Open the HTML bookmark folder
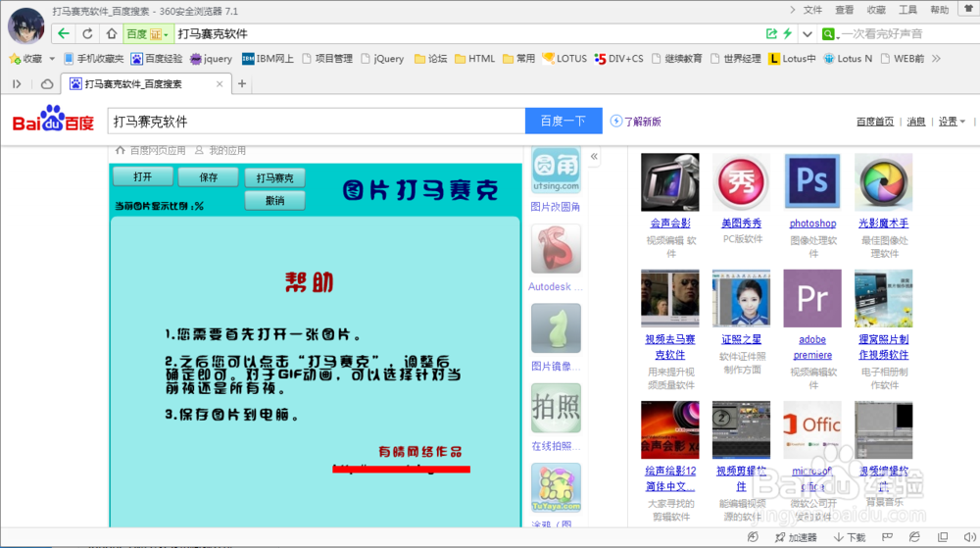 [x=475, y=59]
